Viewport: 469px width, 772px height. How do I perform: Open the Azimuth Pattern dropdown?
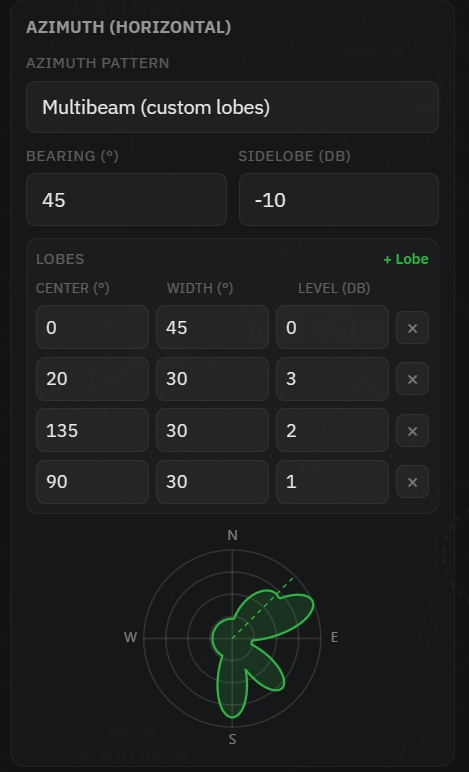[x=232, y=107]
